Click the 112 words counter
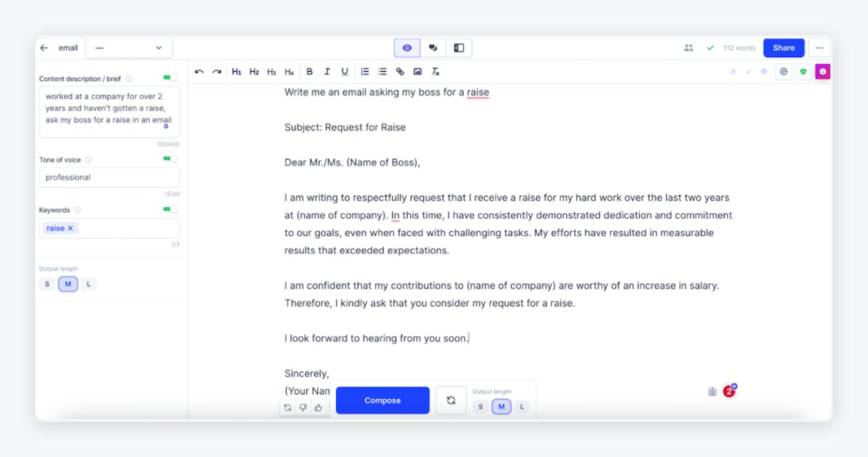The image size is (868, 457). 739,48
